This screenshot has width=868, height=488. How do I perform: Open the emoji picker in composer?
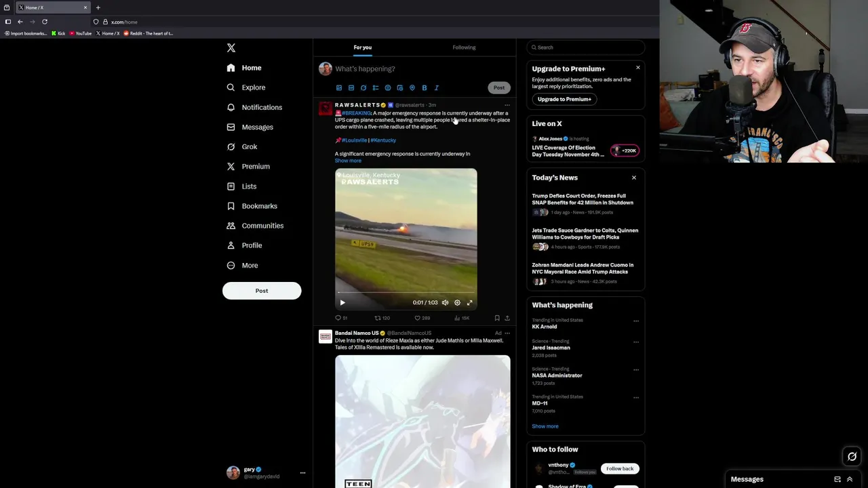tap(388, 87)
